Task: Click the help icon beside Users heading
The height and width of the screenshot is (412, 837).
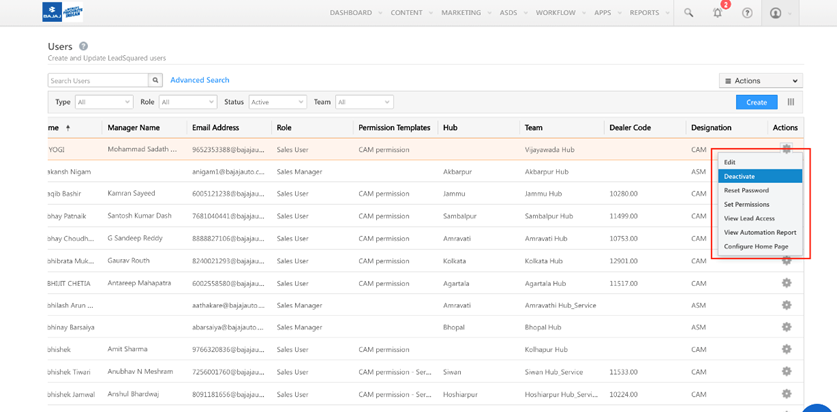Action: coord(83,46)
